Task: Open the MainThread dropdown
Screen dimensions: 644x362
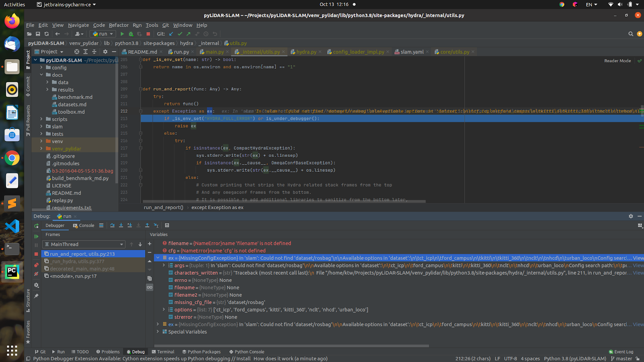Action: coord(84,244)
